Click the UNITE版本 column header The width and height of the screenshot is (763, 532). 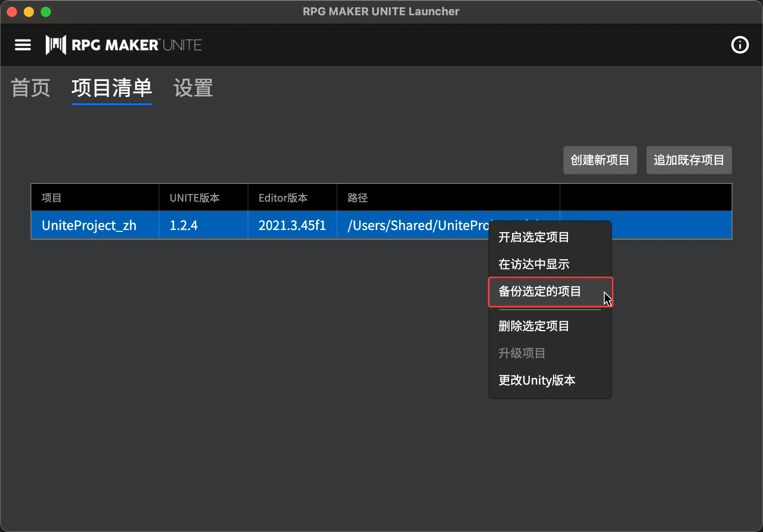tap(203, 198)
